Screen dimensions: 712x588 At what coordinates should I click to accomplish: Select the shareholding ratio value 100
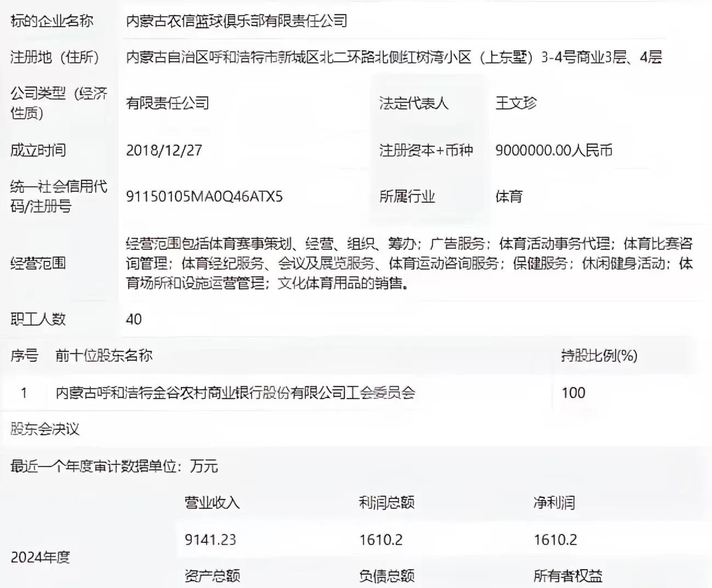coord(573,393)
